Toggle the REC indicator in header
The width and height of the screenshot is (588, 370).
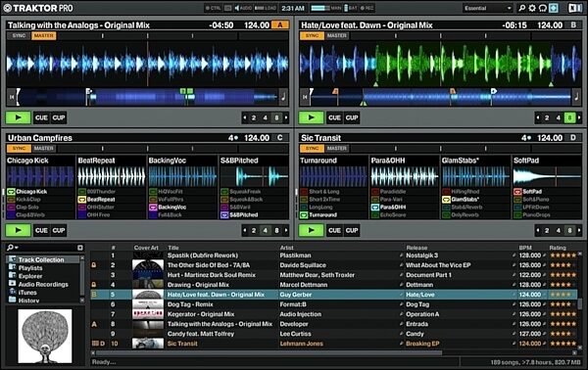pos(367,8)
